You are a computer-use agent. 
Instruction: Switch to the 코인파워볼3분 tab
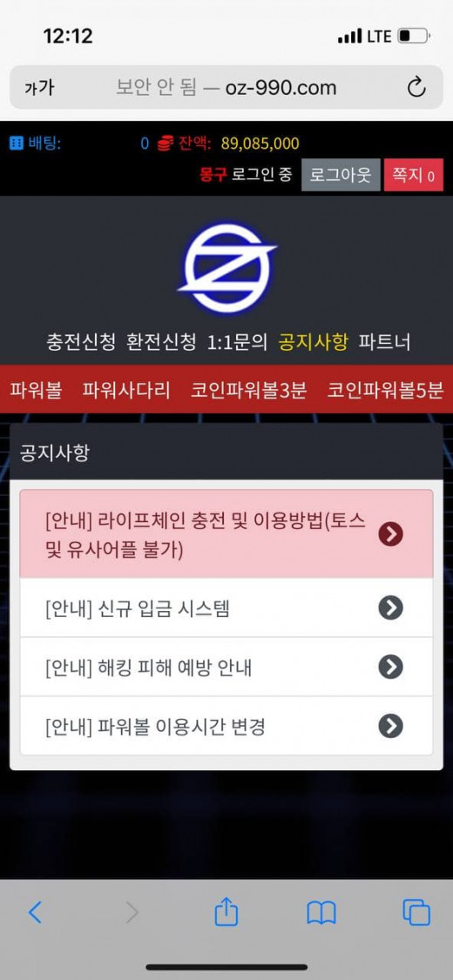(249, 390)
